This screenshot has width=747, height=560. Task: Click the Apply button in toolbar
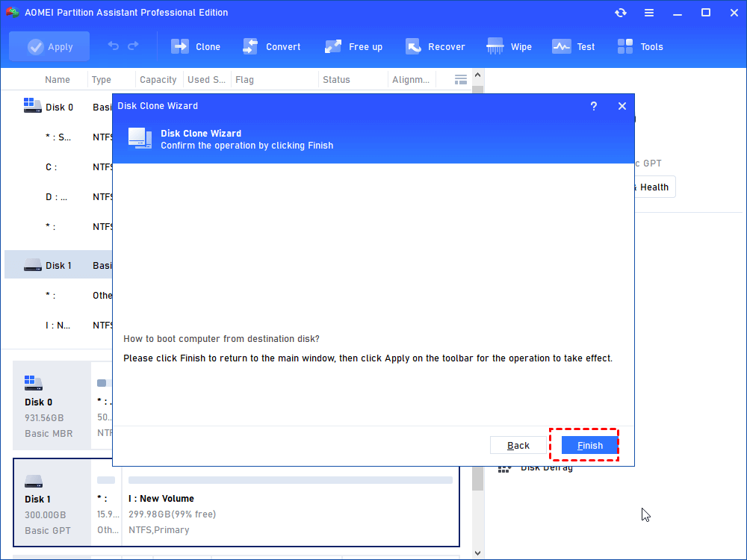49,46
